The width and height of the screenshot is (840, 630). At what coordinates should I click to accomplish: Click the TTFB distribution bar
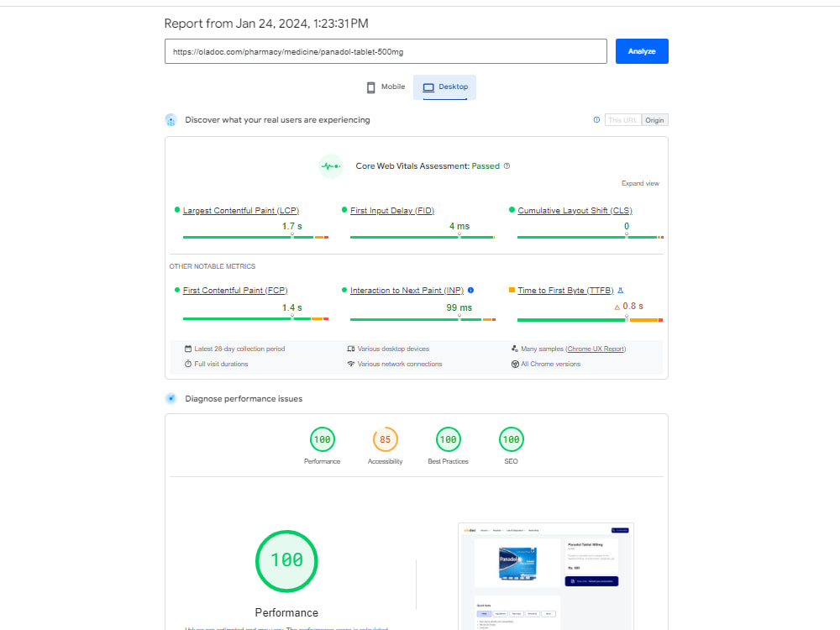pos(591,320)
